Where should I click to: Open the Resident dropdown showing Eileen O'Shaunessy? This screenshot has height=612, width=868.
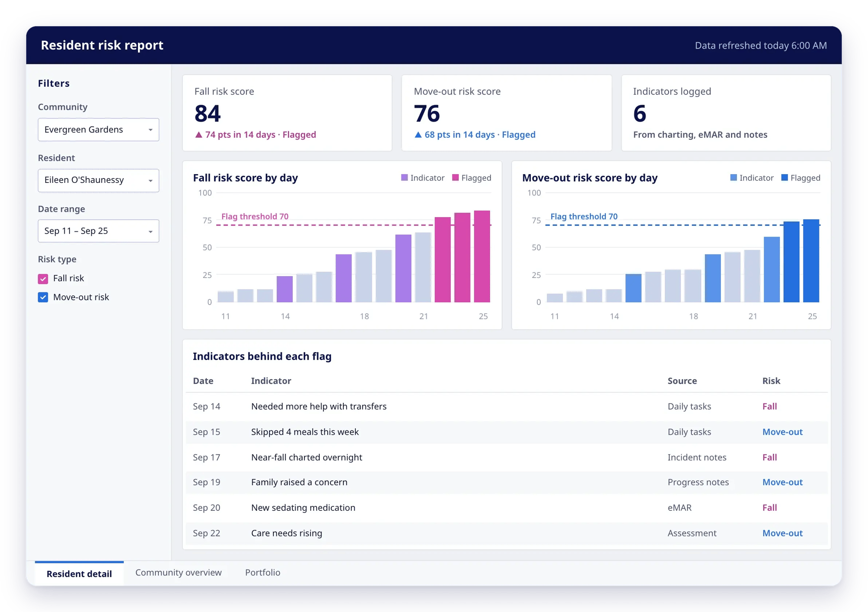99,180
